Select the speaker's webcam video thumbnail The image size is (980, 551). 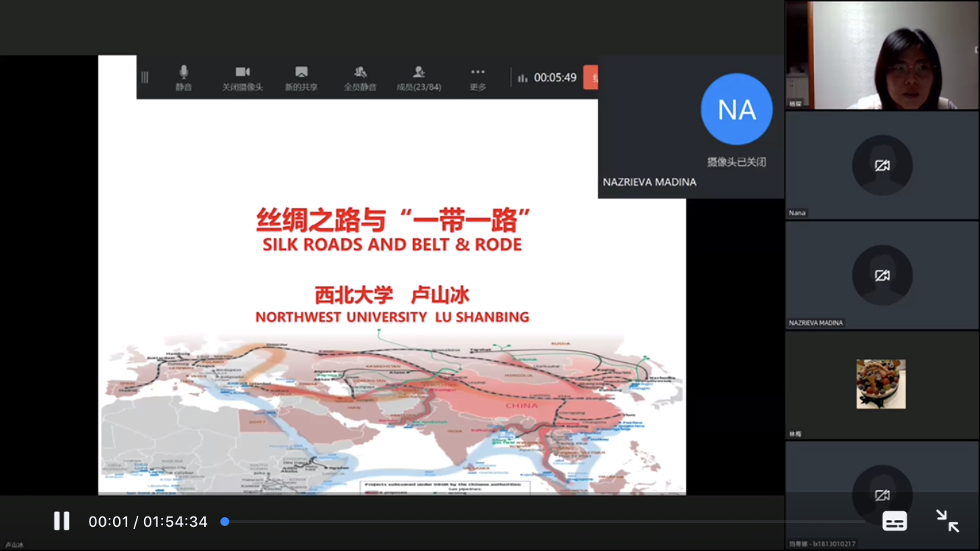pyautogui.click(x=882, y=55)
